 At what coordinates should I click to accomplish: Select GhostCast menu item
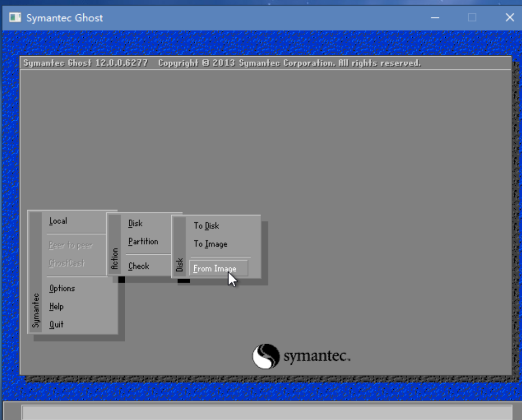click(x=67, y=263)
